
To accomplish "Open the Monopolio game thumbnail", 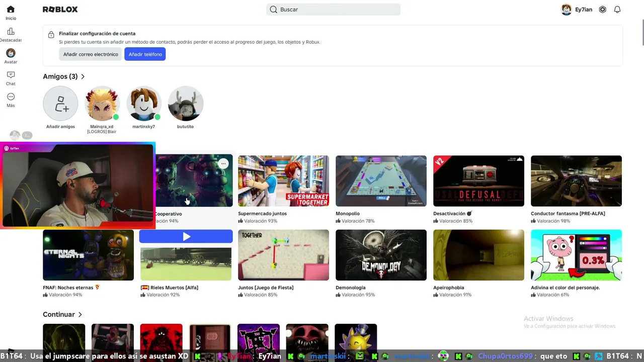I will (x=381, y=181).
